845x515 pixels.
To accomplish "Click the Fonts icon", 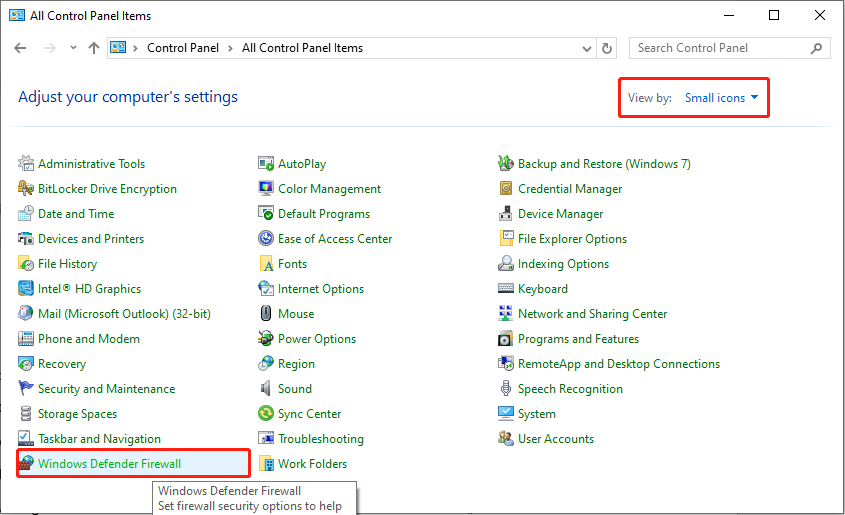I will pos(266,263).
